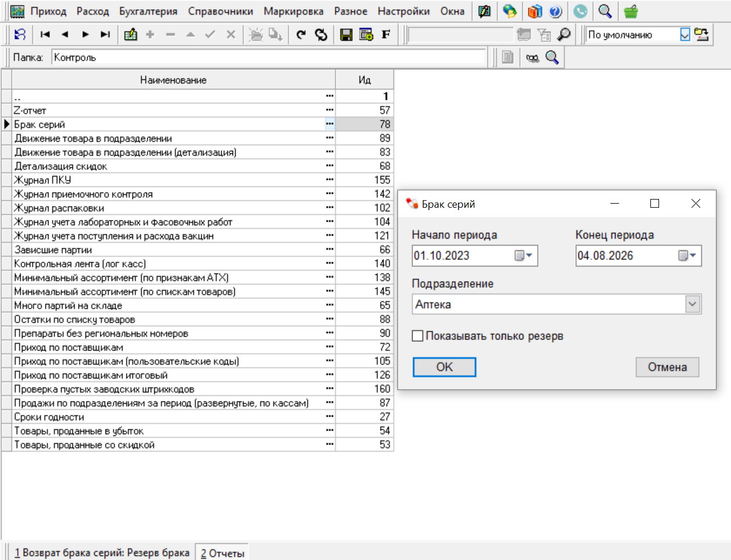Click the notepad icon in menu bar
The width and height of the screenshot is (731, 560).
tap(484, 11)
